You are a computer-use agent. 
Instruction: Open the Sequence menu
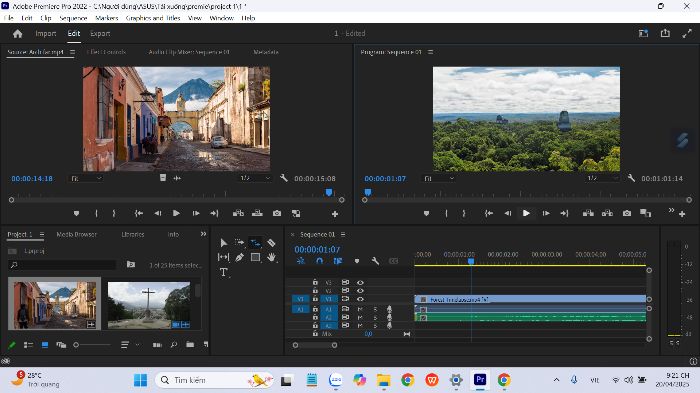73,18
